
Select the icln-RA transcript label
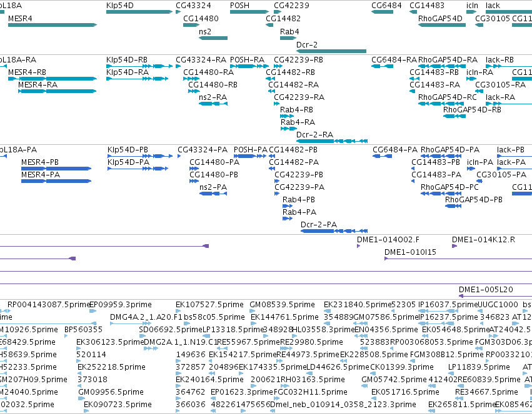pyautogui.click(x=479, y=72)
